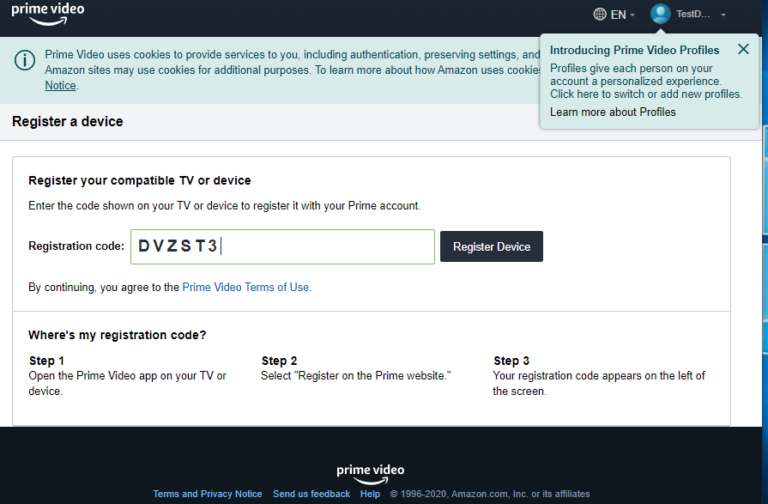Close the Prime Video Profiles popup

tap(743, 49)
